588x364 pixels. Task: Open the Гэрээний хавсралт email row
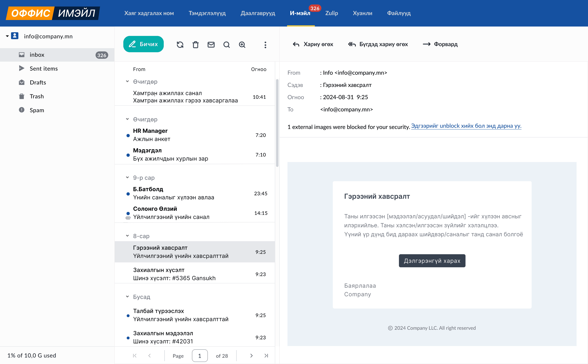point(195,252)
